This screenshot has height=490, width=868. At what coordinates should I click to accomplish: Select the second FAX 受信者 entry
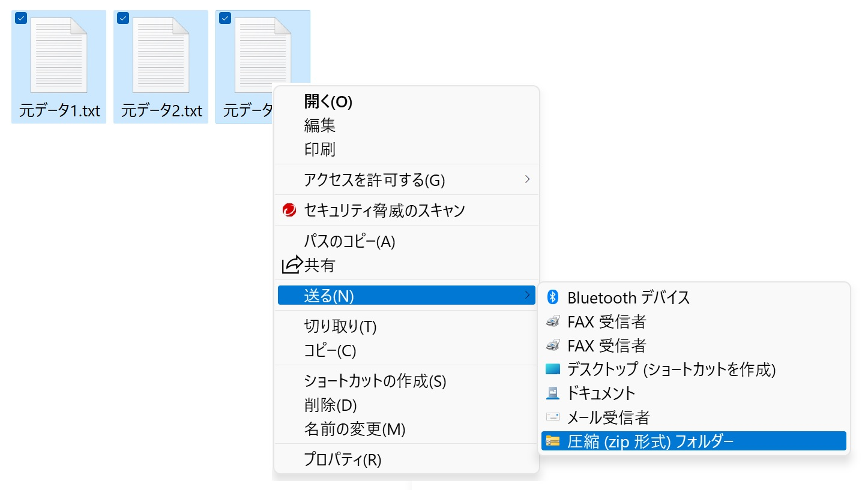click(x=606, y=345)
